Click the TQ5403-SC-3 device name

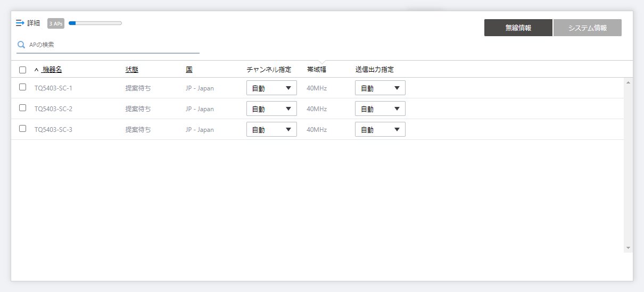point(53,129)
